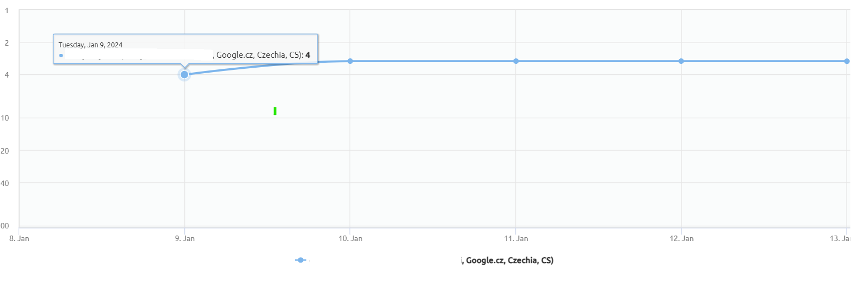Click the y-axis label 10

[5, 118]
